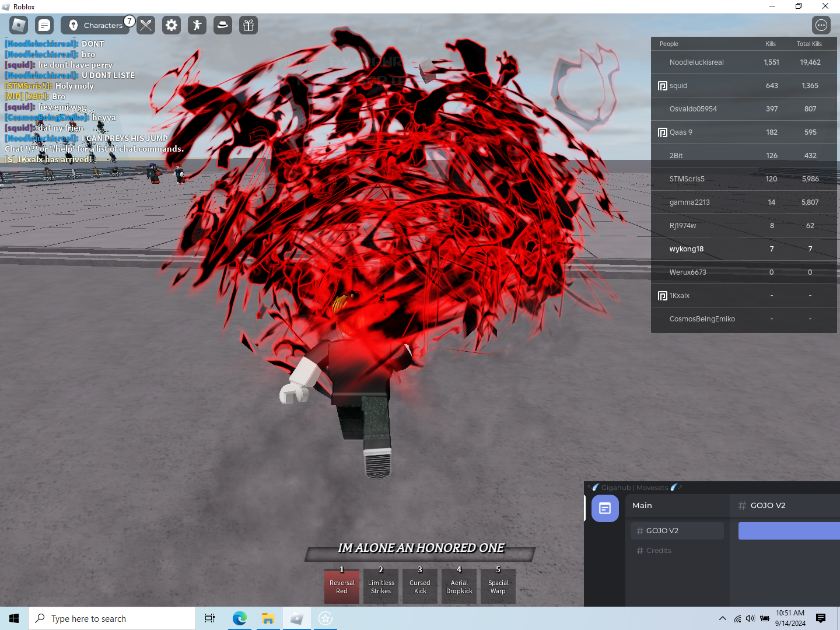Click the Main heading in Gigahub
The width and height of the screenshot is (840, 630).
(642, 506)
